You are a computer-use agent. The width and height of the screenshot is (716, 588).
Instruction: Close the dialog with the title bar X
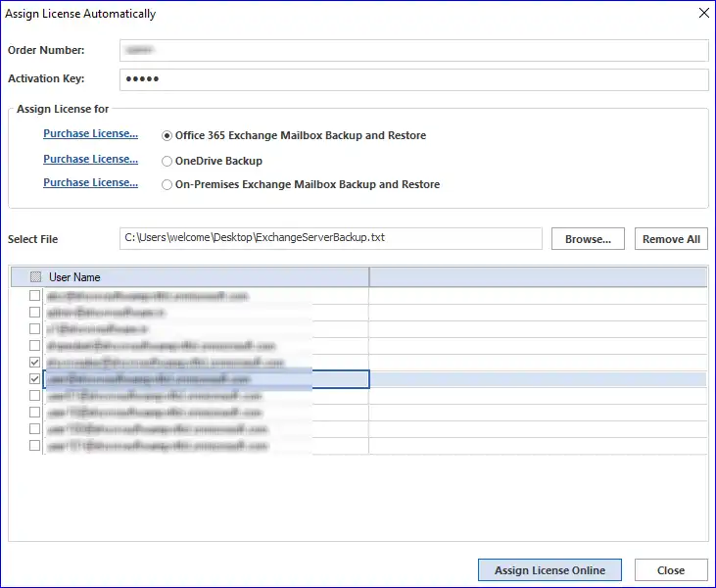[703, 14]
